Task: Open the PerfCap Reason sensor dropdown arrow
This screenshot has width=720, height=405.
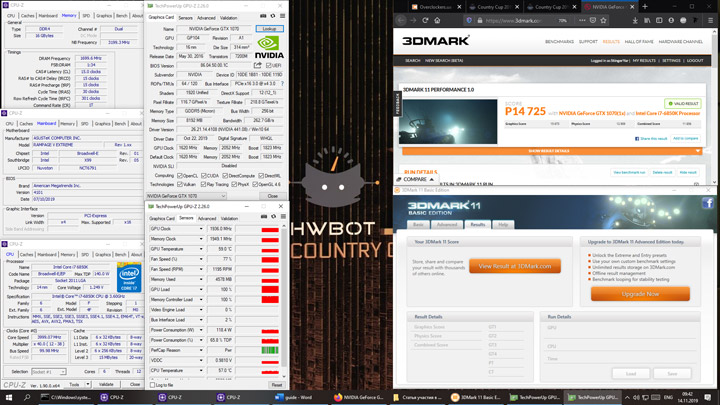Action: pos(201,350)
